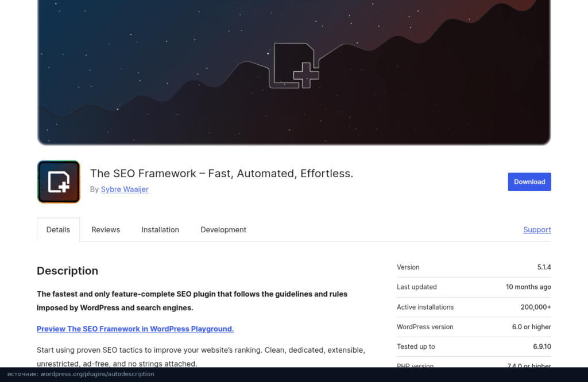The image size is (588, 382).
Task: Preview The SEO Framework in WordPress Playground
Action: [x=135, y=329]
